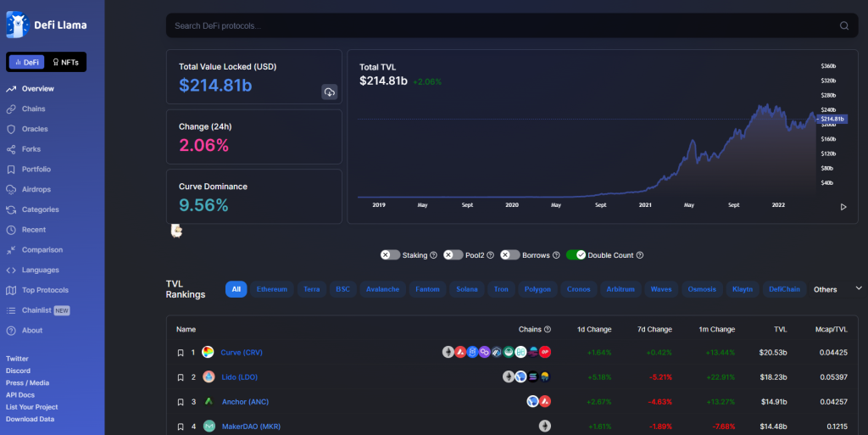The width and height of the screenshot is (868, 435).
Task: Click Terra chain icon in Anchor row
Action: coord(532,401)
